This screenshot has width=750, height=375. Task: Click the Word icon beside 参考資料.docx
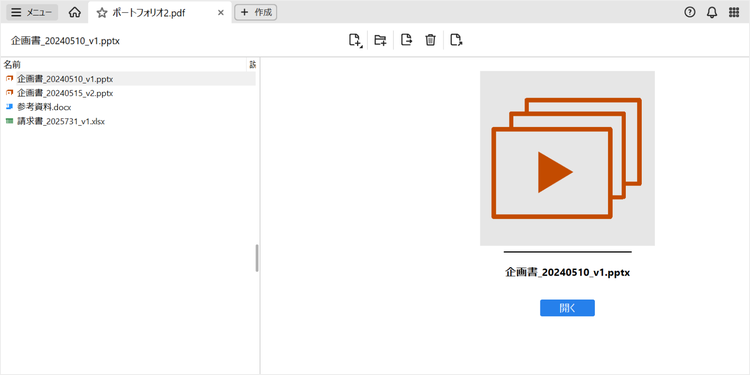pyautogui.click(x=9, y=107)
